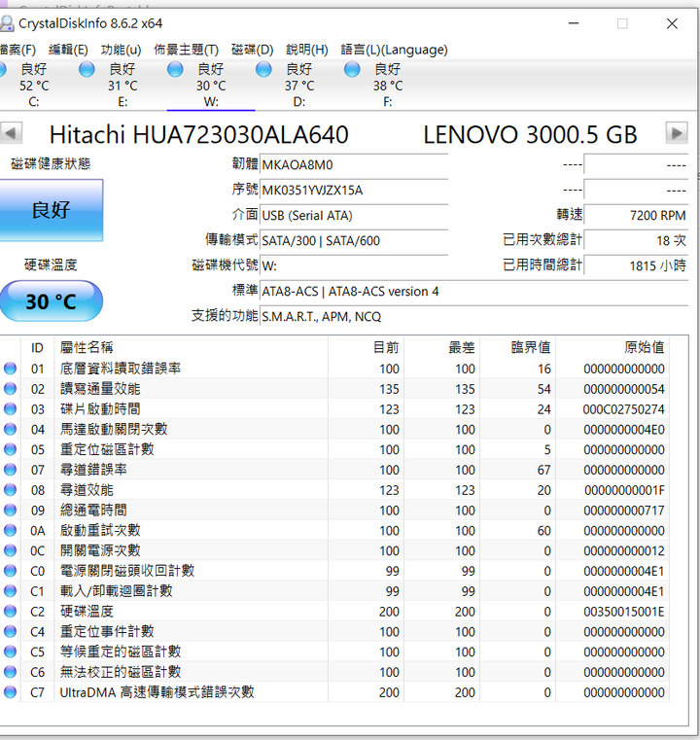This screenshot has height=740, width=700.
Task: Click the disk title Hitachi HUA723030ALA640
Action: tap(198, 134)
